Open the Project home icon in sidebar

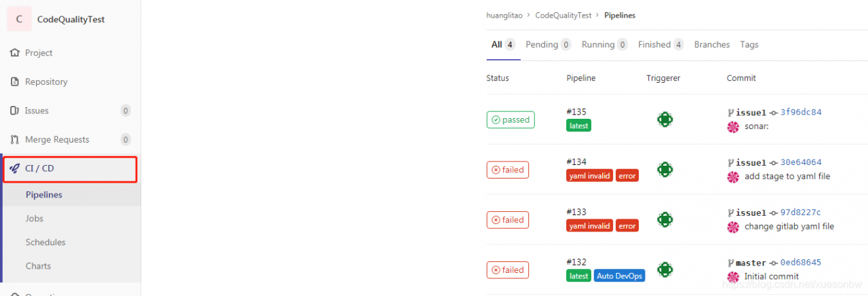click(15, 53)
